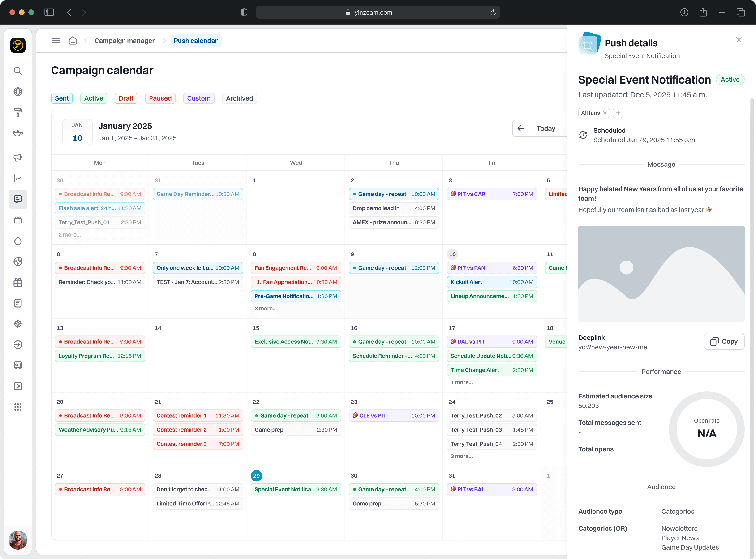Open Campaign manager breadcrumb

click(124, 41)
